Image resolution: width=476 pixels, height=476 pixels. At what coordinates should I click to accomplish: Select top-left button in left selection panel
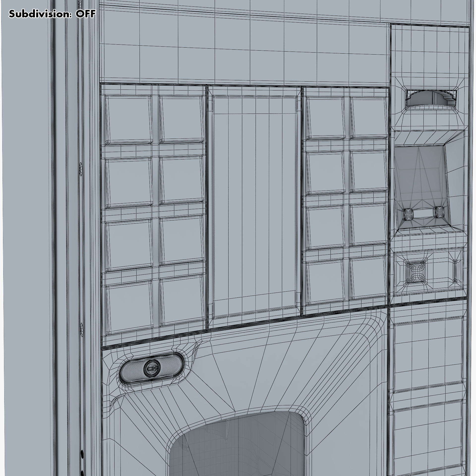(128, 119)
